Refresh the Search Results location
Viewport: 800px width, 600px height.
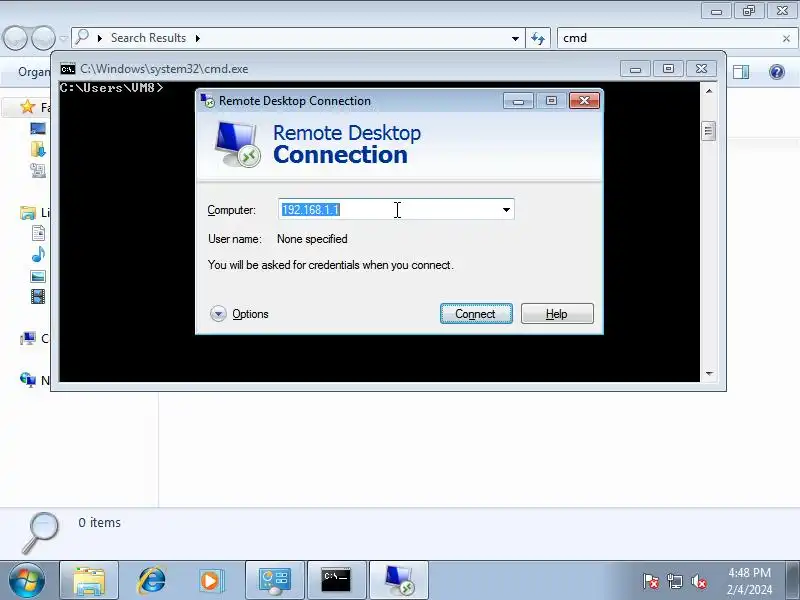538,38
